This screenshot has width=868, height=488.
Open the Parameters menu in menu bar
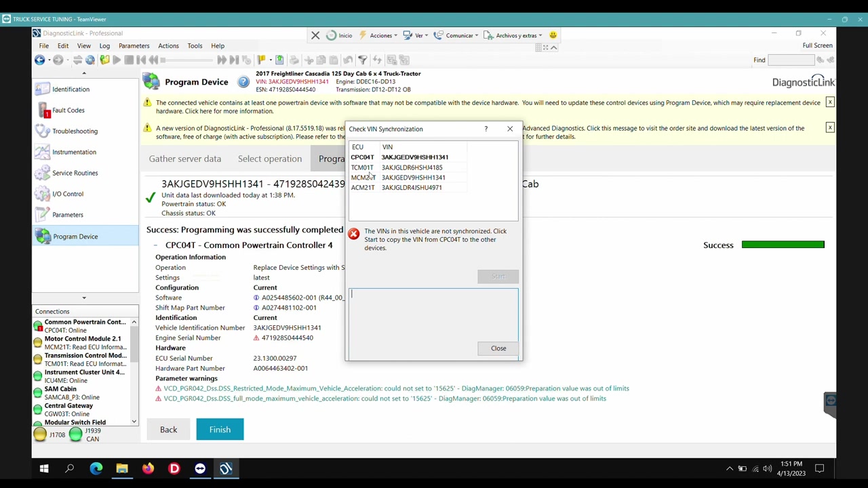click(134, 46)
